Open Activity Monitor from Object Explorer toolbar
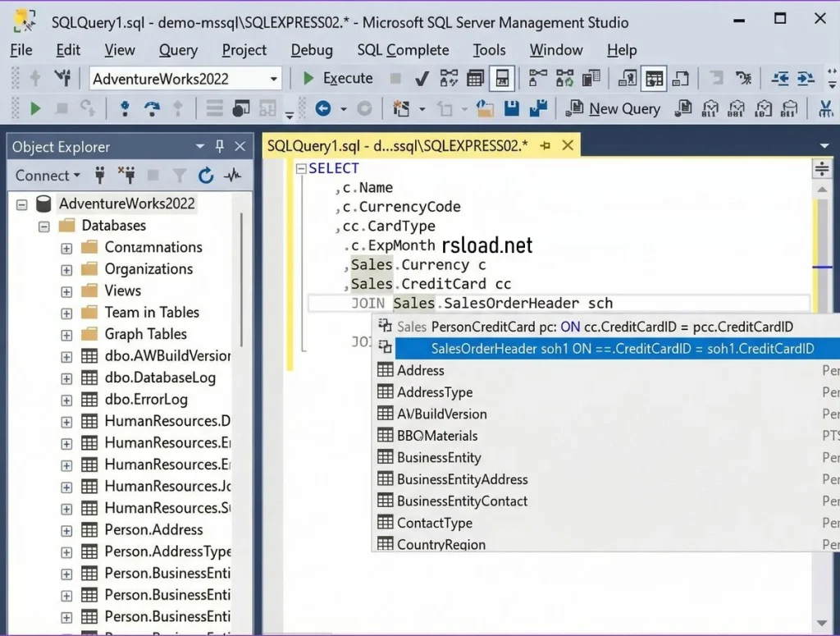Screen dimensions: 840x636 pyautogui.click(x=233, y=175)
